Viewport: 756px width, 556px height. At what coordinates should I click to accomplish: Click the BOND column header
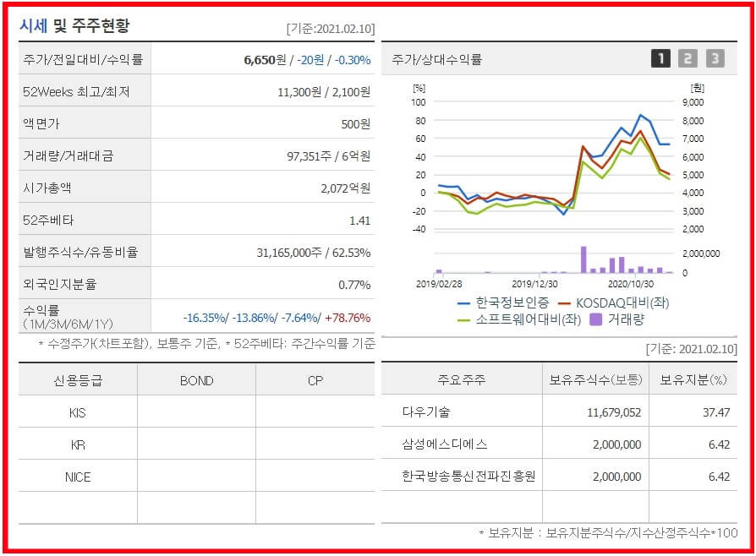coord(197,381)
